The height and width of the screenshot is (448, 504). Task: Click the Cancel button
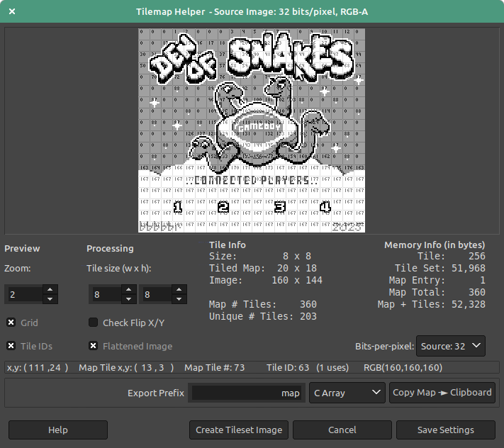(x=342, y=430)
